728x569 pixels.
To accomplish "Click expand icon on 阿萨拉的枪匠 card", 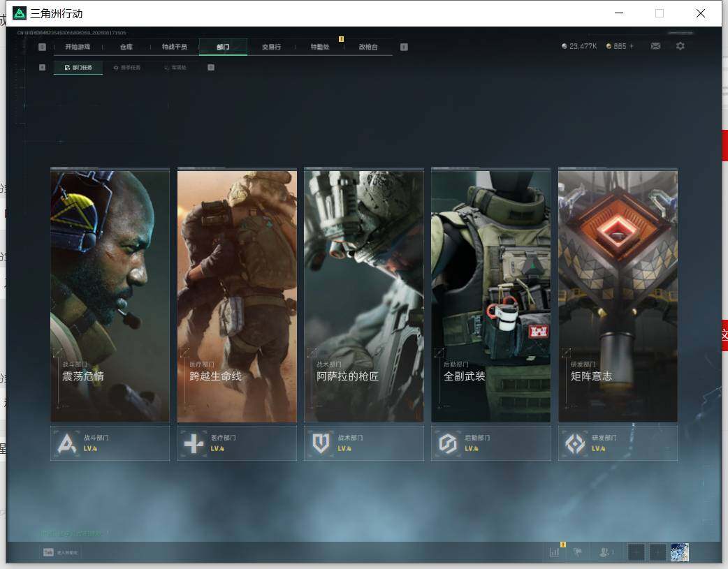I will tap(312, 353).
